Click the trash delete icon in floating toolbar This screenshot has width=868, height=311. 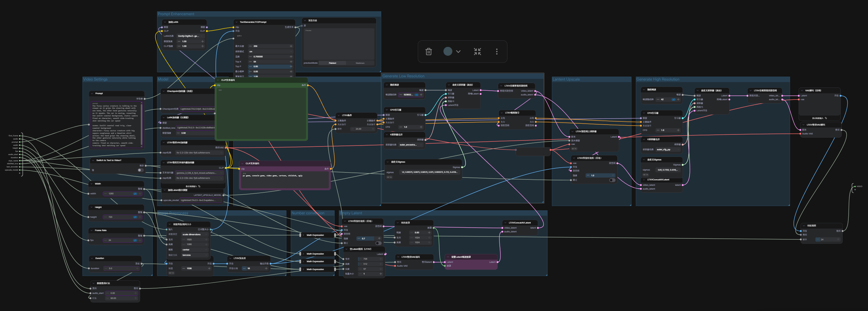pos(428,52)
